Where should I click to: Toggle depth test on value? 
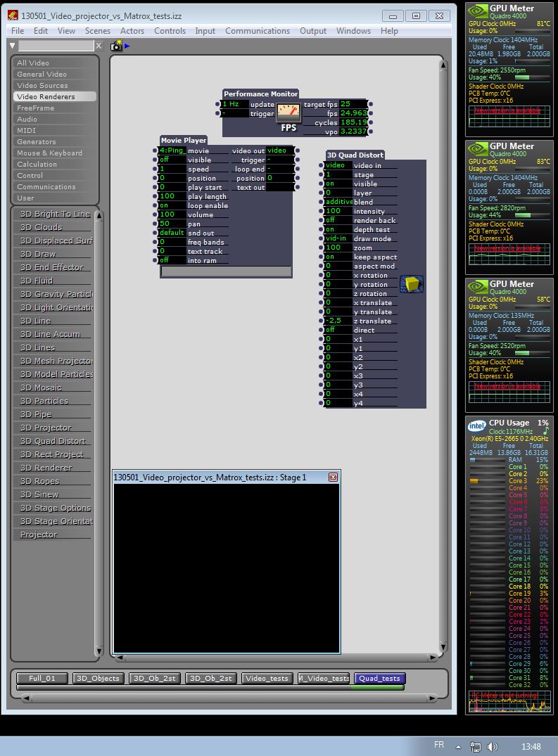(338, 229)
